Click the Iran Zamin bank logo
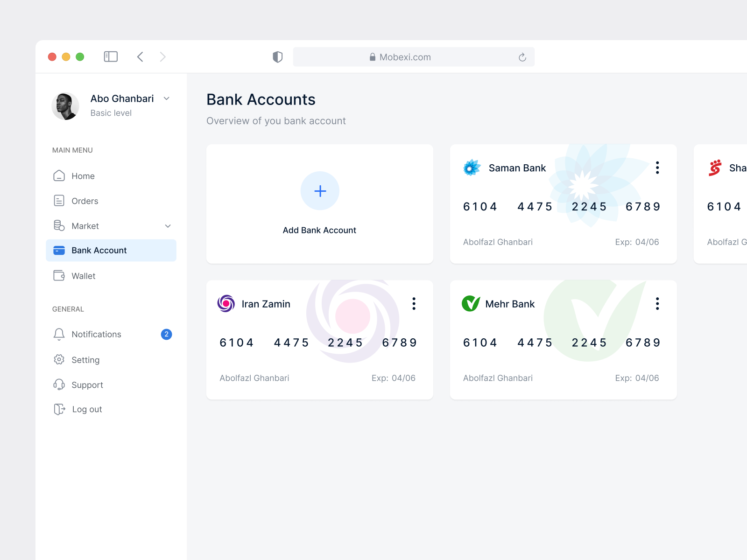 [x=226, y=303]
